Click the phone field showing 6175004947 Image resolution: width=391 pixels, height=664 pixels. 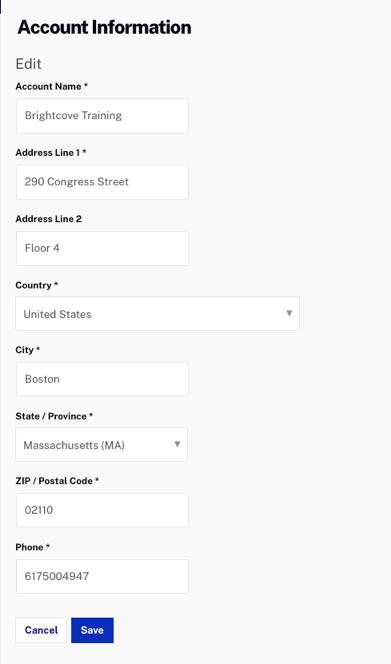[102, 576]
